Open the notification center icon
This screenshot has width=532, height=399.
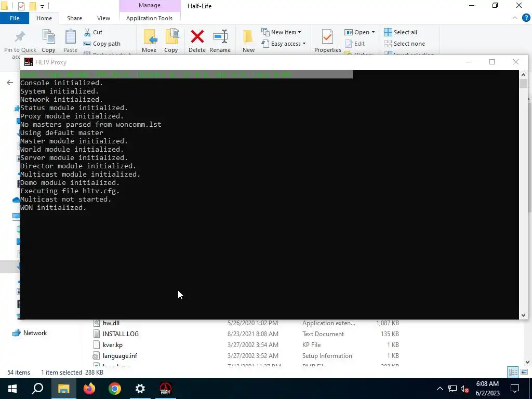515,389
